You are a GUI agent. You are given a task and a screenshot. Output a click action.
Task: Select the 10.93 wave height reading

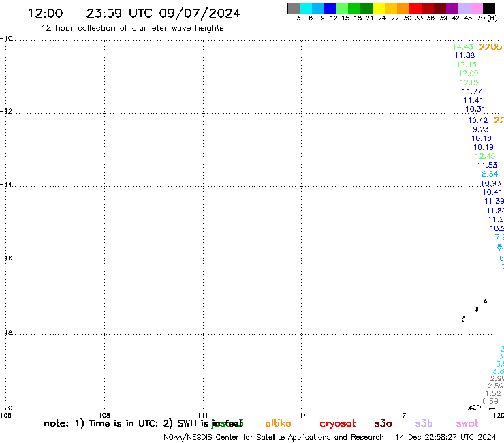[x=491, y=183]
